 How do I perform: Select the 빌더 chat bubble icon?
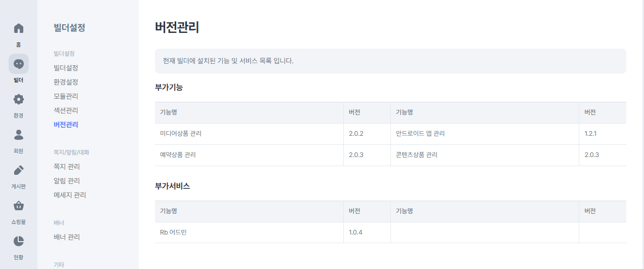[19, 64]
